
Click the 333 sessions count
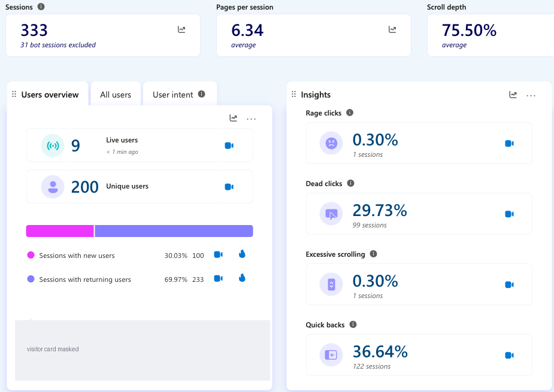(x=34, y=31)
